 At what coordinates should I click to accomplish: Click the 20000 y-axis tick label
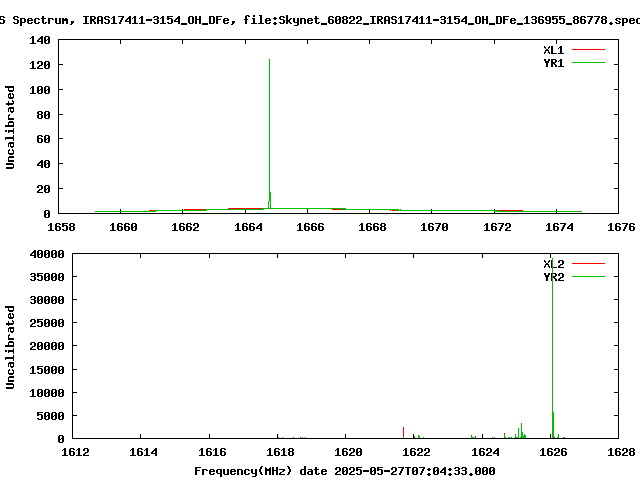(47, 347)
